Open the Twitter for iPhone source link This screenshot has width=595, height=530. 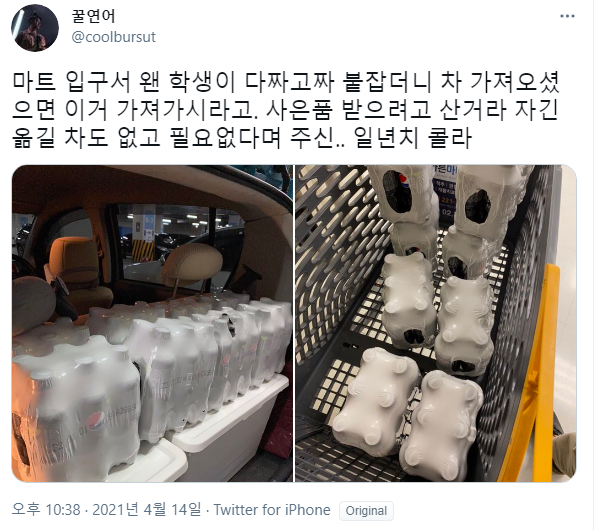272,510
